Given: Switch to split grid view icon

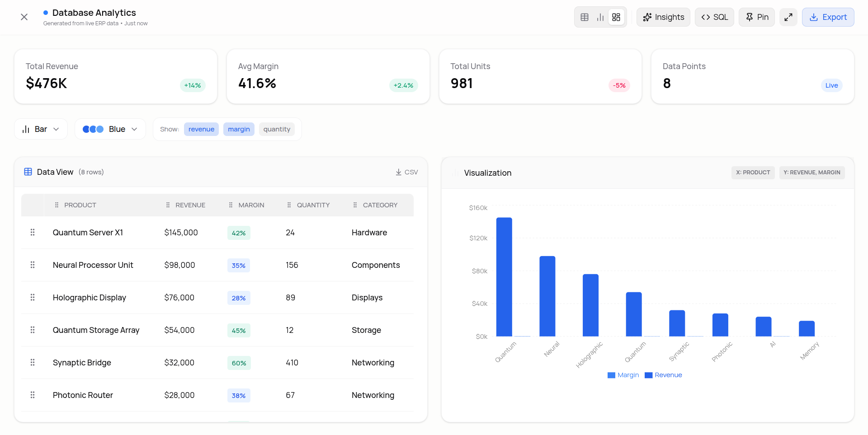Looking at the screenshot, I should click(x=616, y=17).
